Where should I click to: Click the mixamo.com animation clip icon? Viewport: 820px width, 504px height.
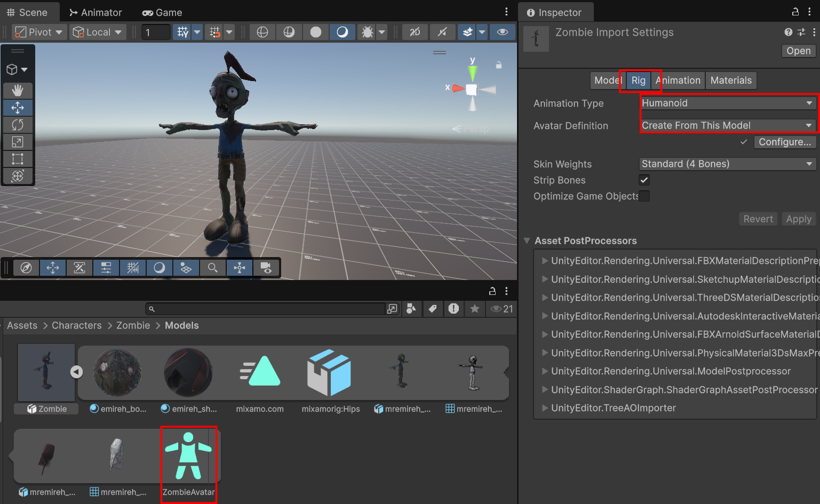[260, 372]
